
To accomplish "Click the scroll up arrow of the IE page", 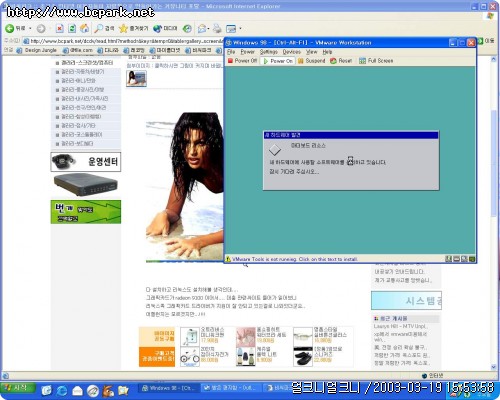I will [x=494, y=59].
